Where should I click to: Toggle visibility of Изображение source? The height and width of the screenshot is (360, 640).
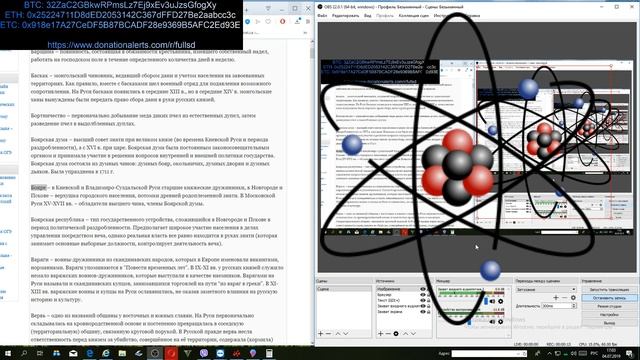423,289
